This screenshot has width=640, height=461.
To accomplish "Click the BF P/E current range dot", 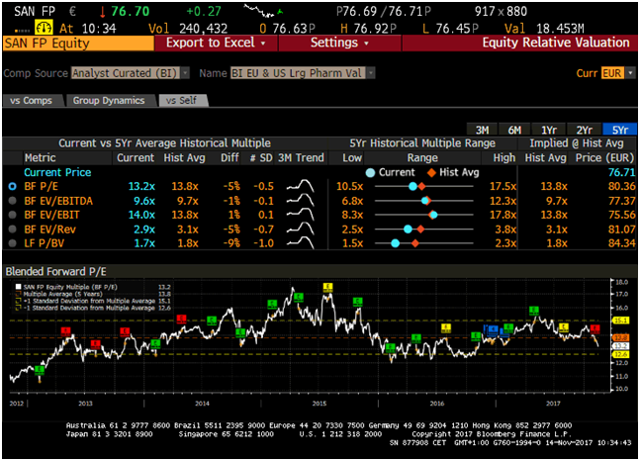I will coord(413,187).
